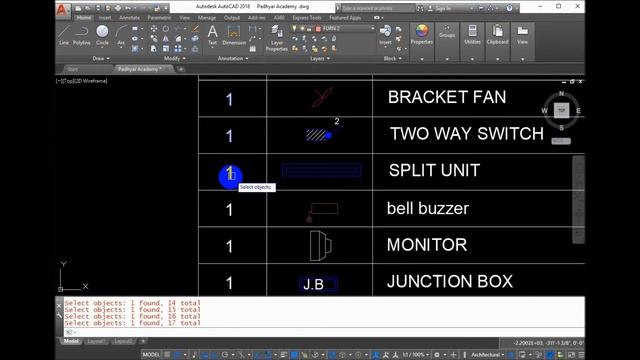Click the Save icon in quick access toolbar
This screenshot has width=640, height=360.
(x=98, y=8)
